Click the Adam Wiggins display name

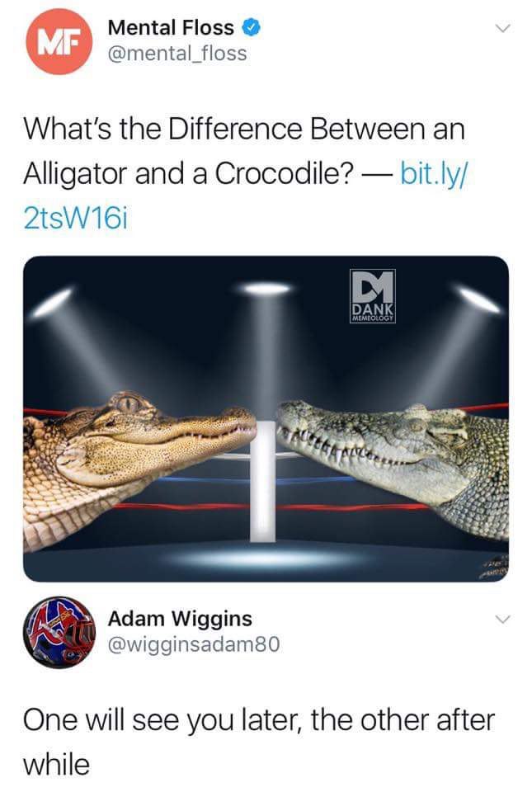180,619
